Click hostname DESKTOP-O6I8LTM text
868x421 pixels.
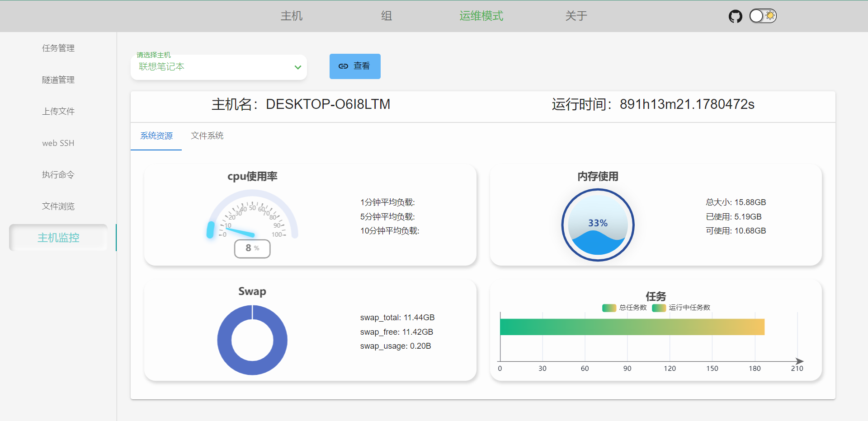[x=328, y=104]
